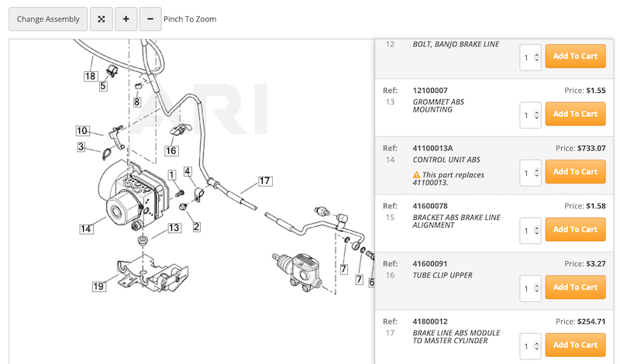
Task: Select callout 16 tube clip label
Action: pos(170,150)
